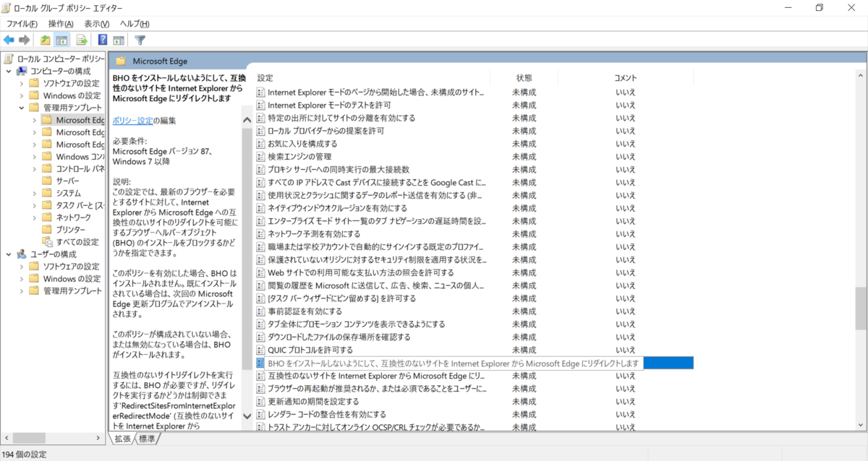Click the コンピューターの構成 computer icon
868x461 pixels.
22,71
